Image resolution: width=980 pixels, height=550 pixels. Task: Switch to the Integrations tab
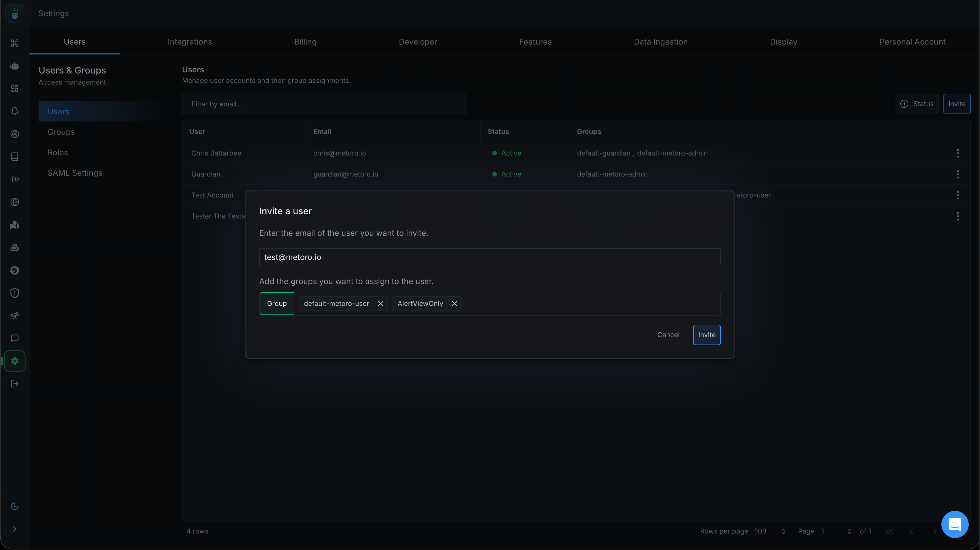[x=190, y=42]
